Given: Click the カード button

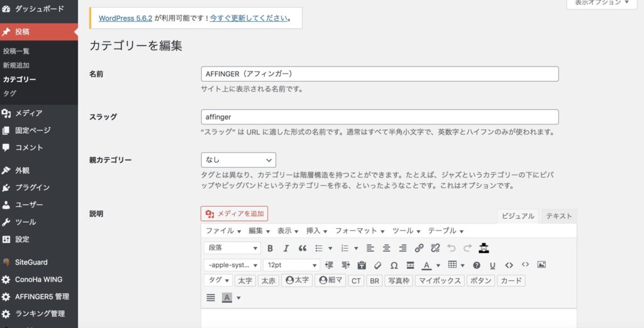Looking at the screenshot, I should (x=511, y=281).
